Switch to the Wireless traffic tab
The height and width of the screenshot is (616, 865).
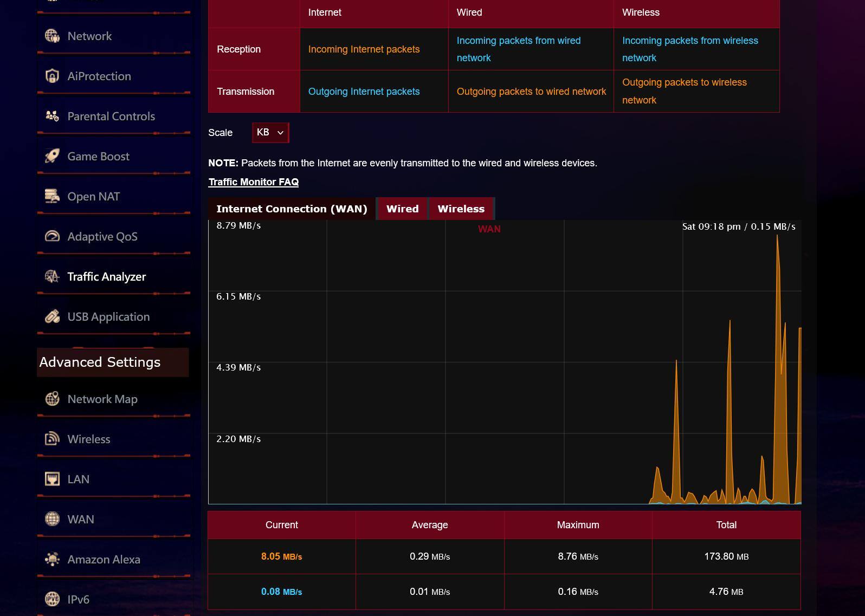(x=461, y=209)
